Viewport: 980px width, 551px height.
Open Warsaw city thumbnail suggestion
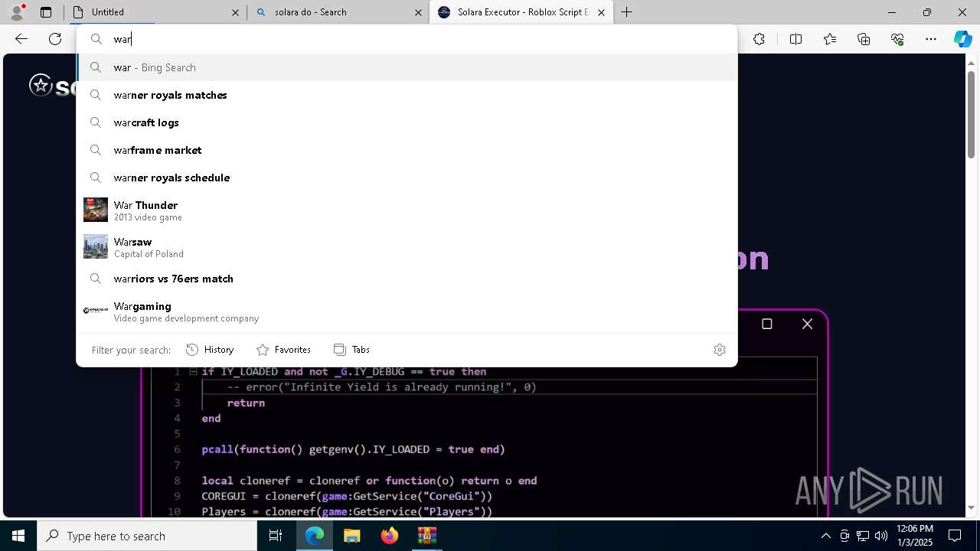(x=96, y=246)
